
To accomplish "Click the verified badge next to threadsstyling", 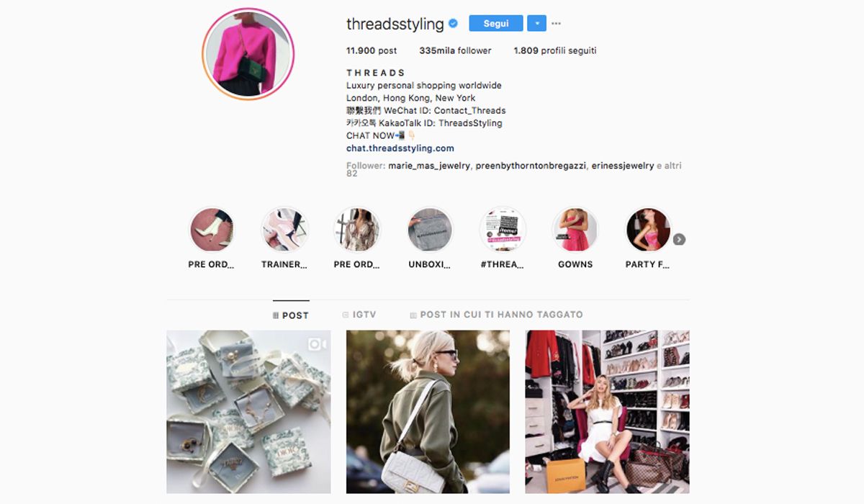I will click(454, 24).
